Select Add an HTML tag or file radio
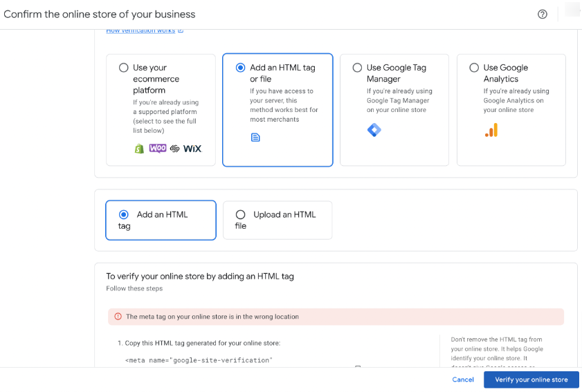The image size is (582, 392). tap(241, 68)
